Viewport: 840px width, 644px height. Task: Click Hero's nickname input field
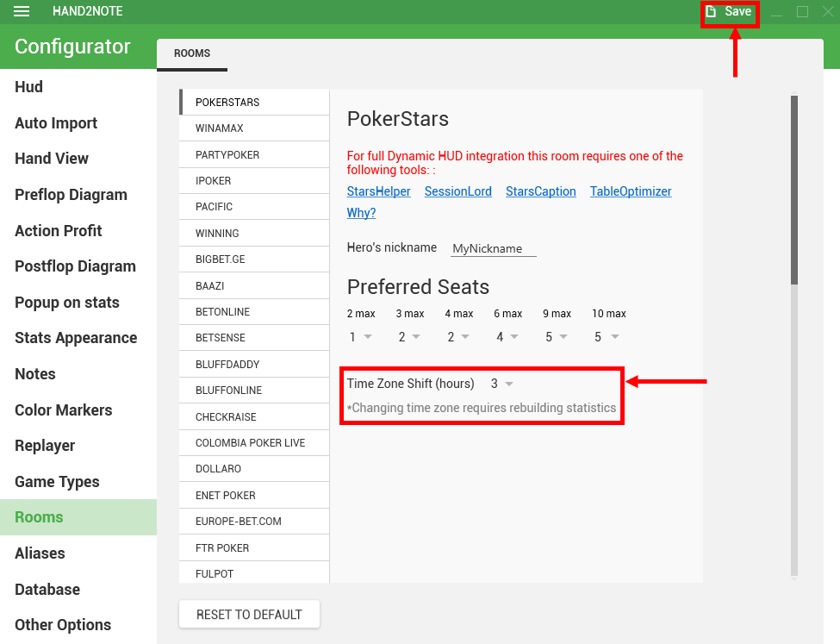click(494, 249)
